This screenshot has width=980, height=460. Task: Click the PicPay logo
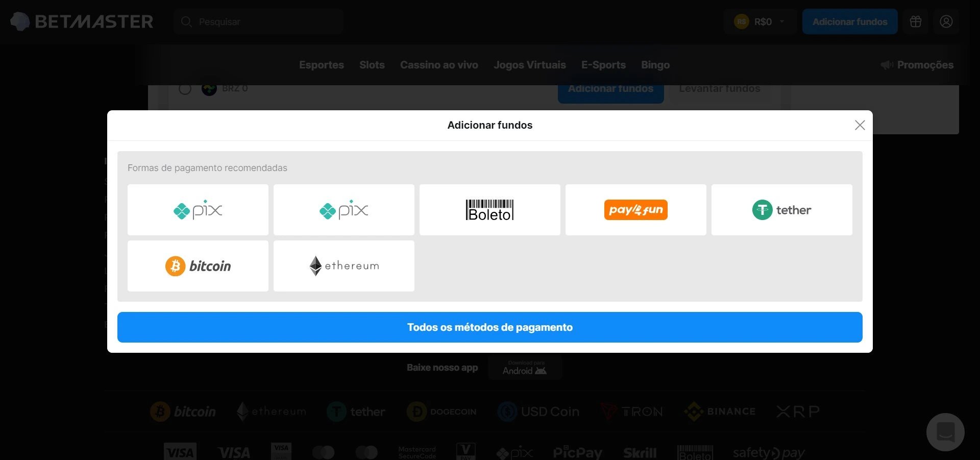pyautogui.click(x=578, y=452)
